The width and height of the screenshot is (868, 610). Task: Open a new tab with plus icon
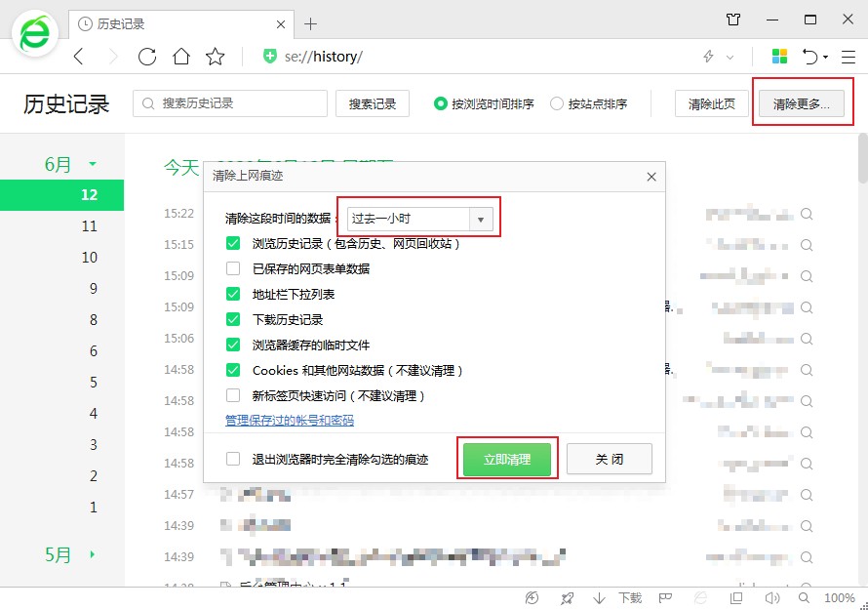click(310, 23)
